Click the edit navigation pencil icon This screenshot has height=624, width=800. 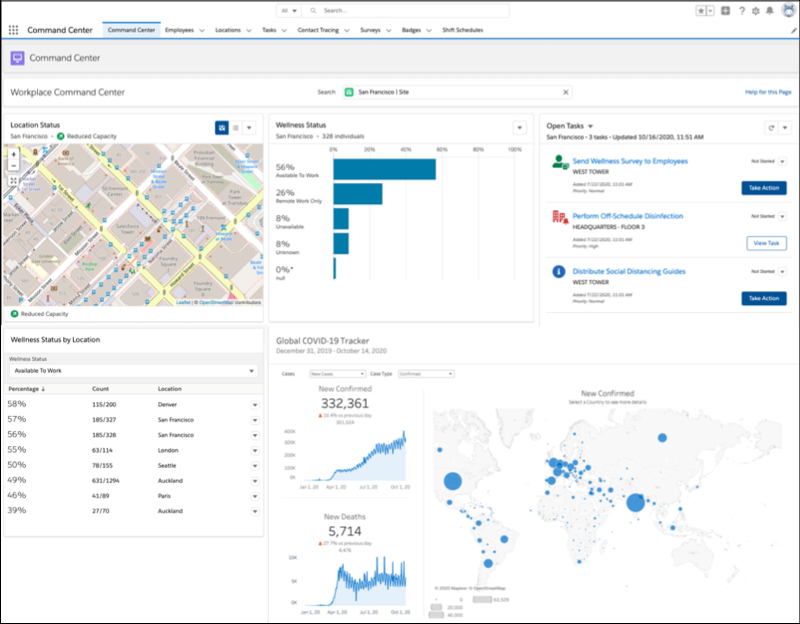(x=793, y=30)
